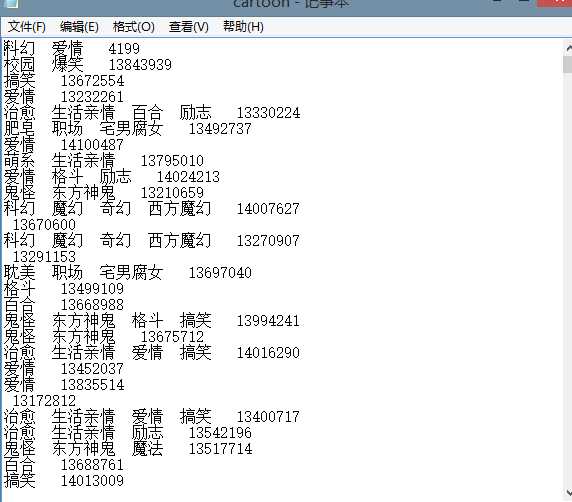
Task: Open the 格式(O) menu
Action: (x=134, y=27)
